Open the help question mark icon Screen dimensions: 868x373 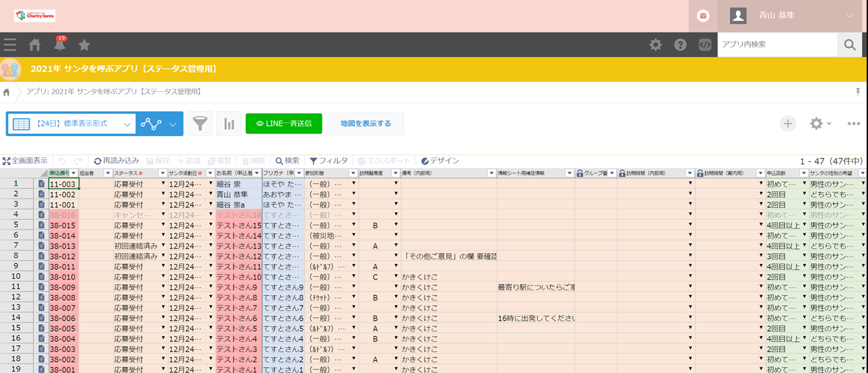[x=680, y=45]
